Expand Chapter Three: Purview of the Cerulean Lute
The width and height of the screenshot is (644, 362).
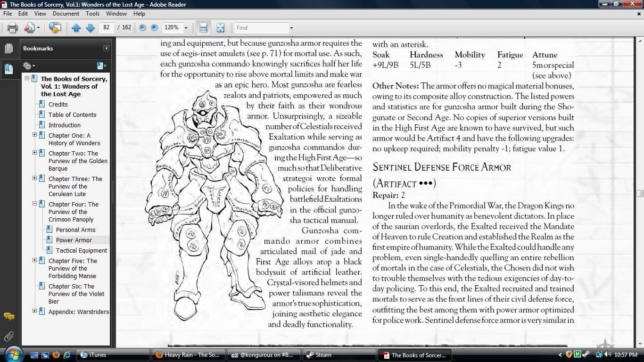(34, 178)
